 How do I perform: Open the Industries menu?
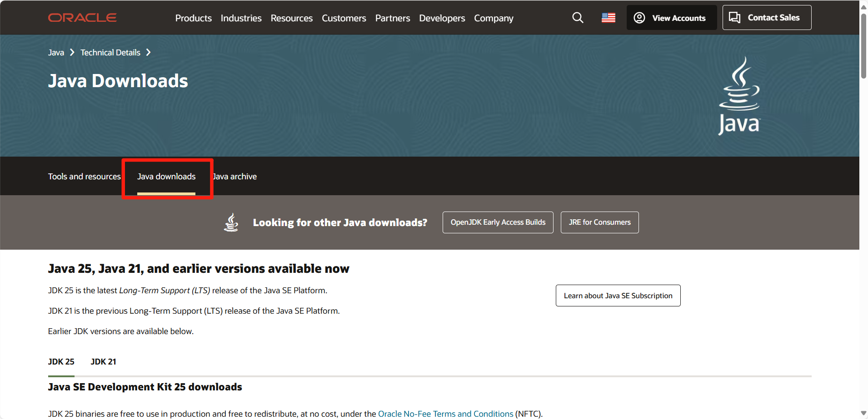pos(241,18)
